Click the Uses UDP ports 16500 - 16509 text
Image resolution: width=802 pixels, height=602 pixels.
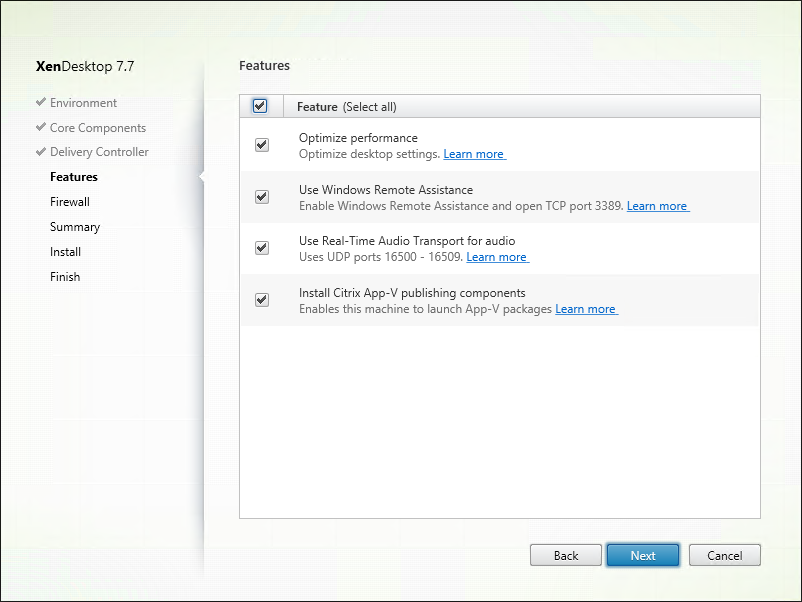(x=381, y=257)
